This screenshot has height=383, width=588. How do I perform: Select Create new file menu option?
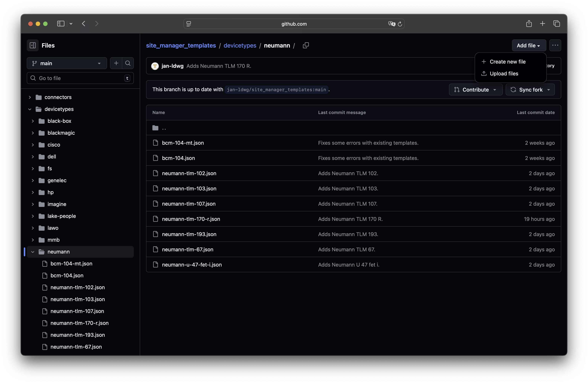(508, 62)
